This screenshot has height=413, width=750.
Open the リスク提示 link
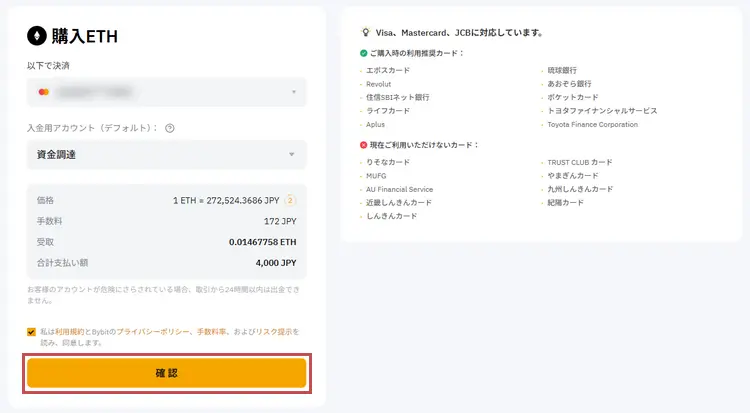click(274, 332)
